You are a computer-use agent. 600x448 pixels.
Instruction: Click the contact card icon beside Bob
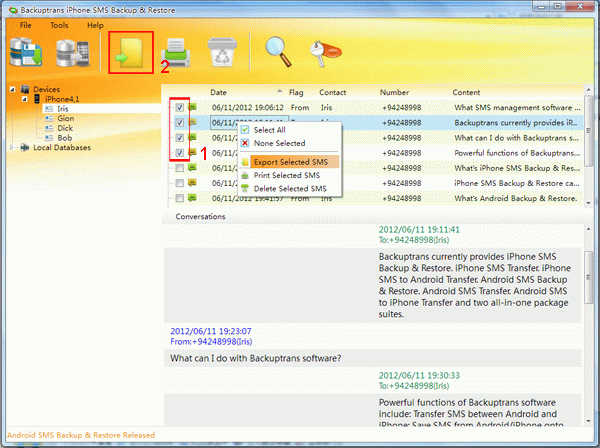point(49,138)
